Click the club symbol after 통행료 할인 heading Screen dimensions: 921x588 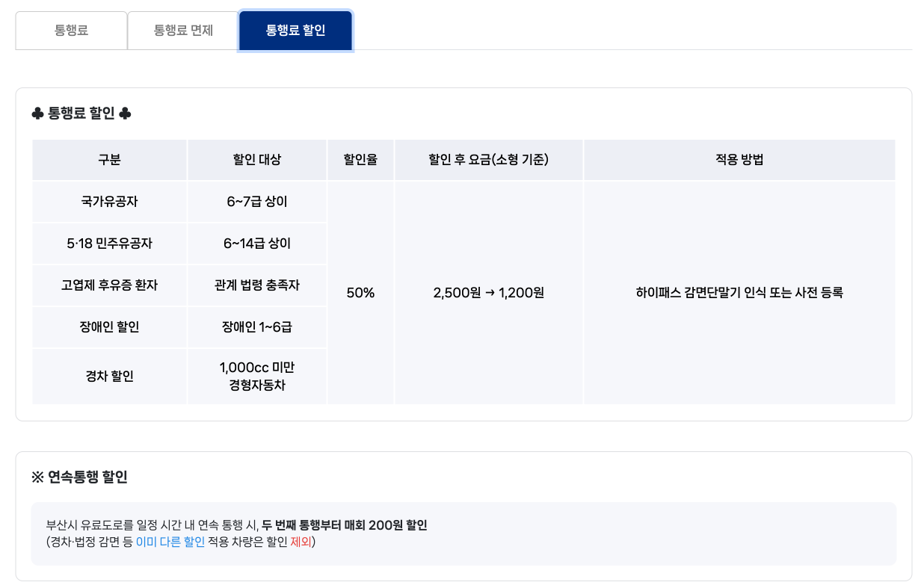(x=126, y=114)
